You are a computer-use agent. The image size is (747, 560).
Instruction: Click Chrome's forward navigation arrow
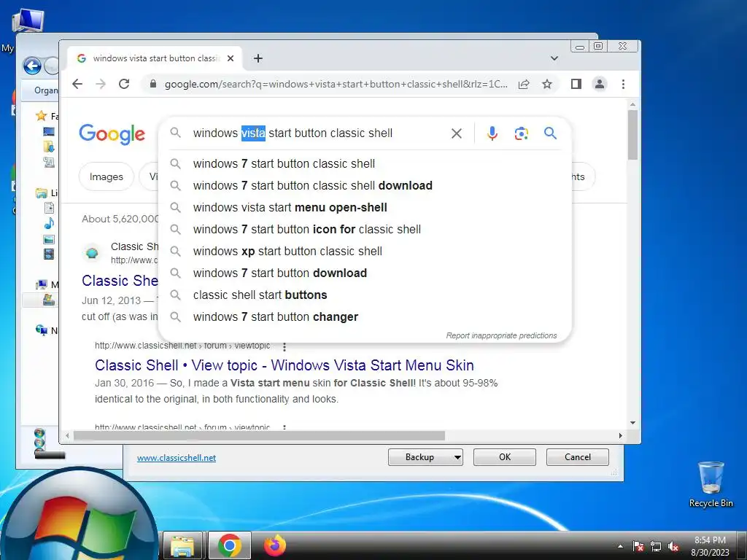(101, 85)
